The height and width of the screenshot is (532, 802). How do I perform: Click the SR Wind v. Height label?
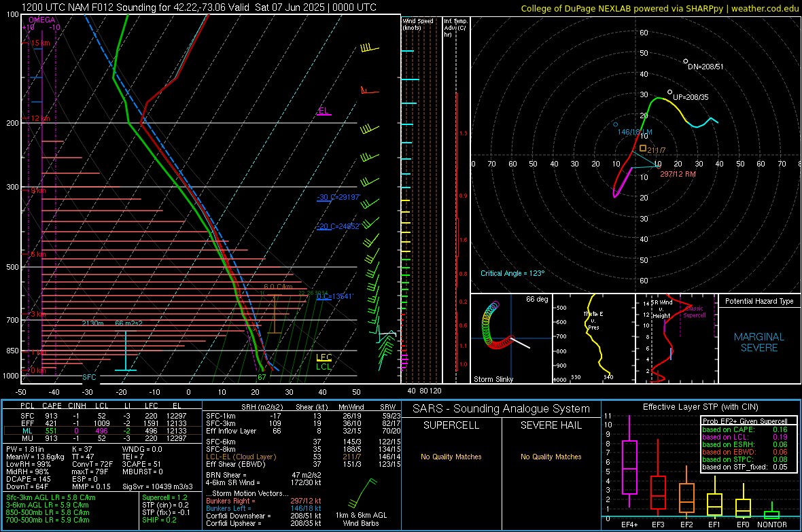point(662,309)
